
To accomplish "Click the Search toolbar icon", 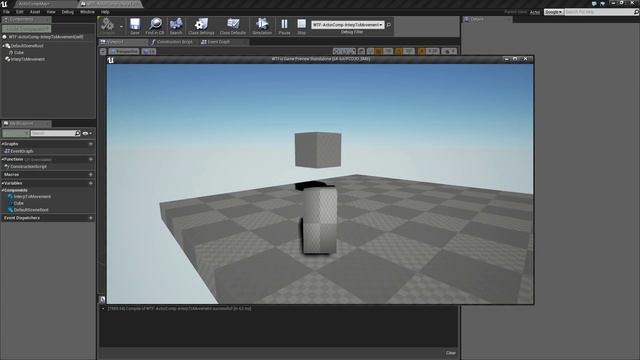I will pos(176,26).
